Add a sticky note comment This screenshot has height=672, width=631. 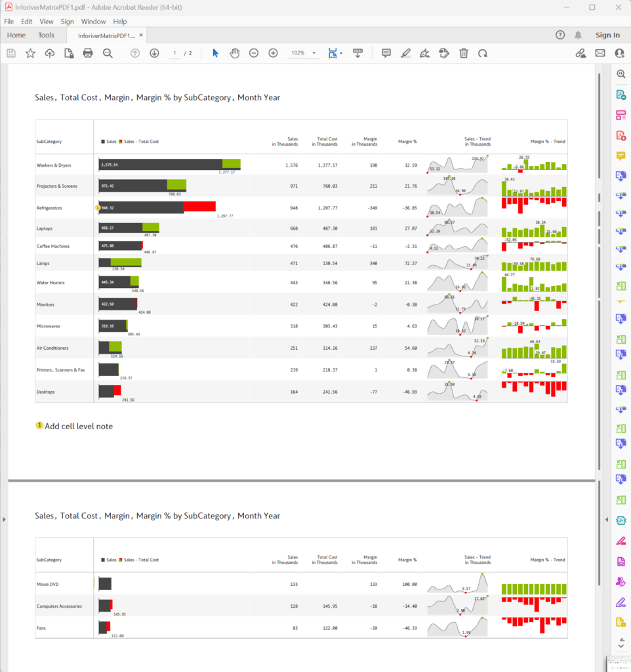pos(386,53)
